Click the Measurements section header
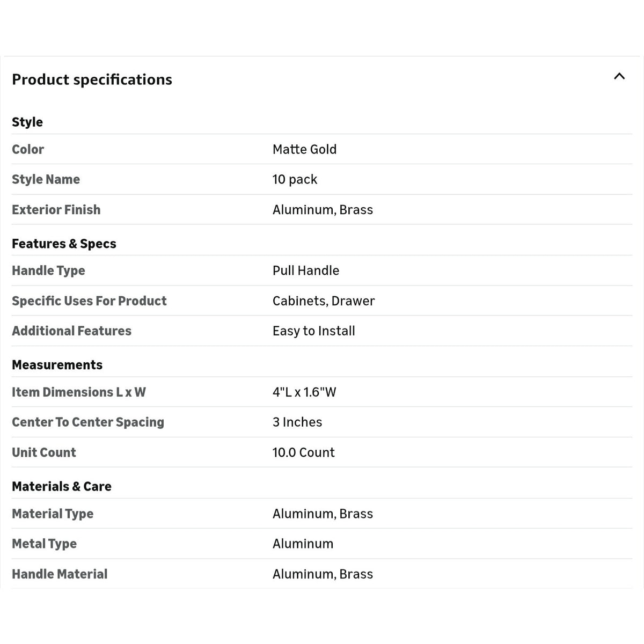The width and height of the screenshot is (644, 644). point(57,365)
